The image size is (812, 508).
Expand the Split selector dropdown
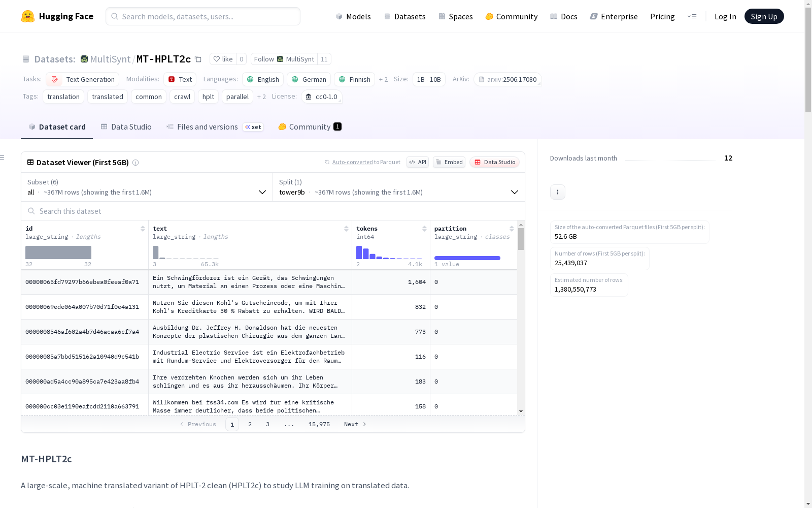point(399,187)
